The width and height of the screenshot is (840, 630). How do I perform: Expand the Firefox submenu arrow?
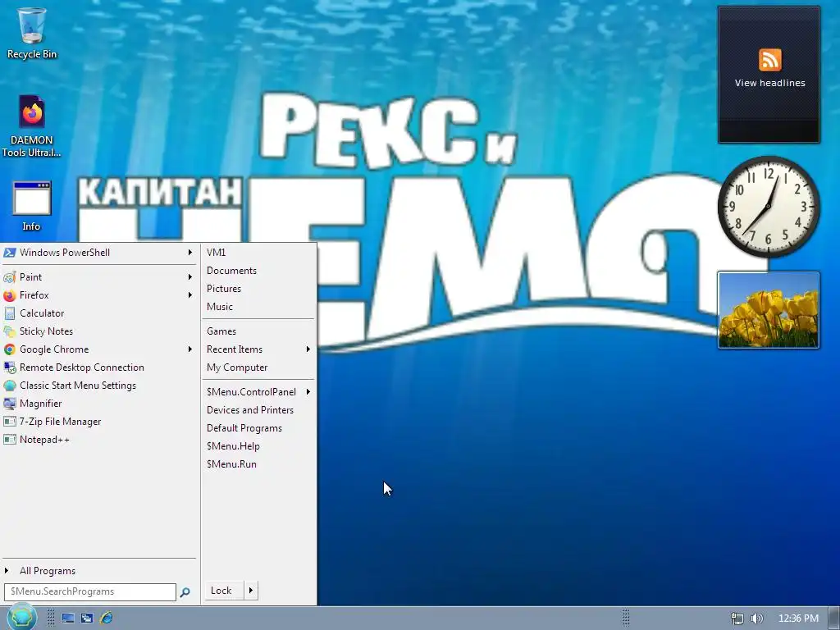pos(189,295)
